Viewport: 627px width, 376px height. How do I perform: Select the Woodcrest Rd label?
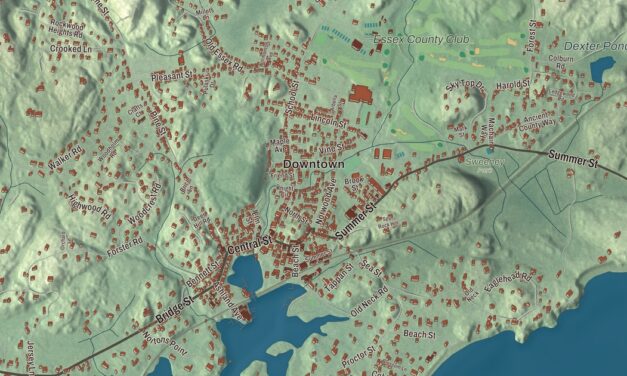(x=145, y=204)
